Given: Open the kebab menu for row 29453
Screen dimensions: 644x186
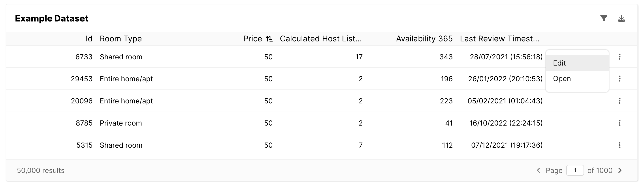Looking at the screenshot, I should [620, 79].
